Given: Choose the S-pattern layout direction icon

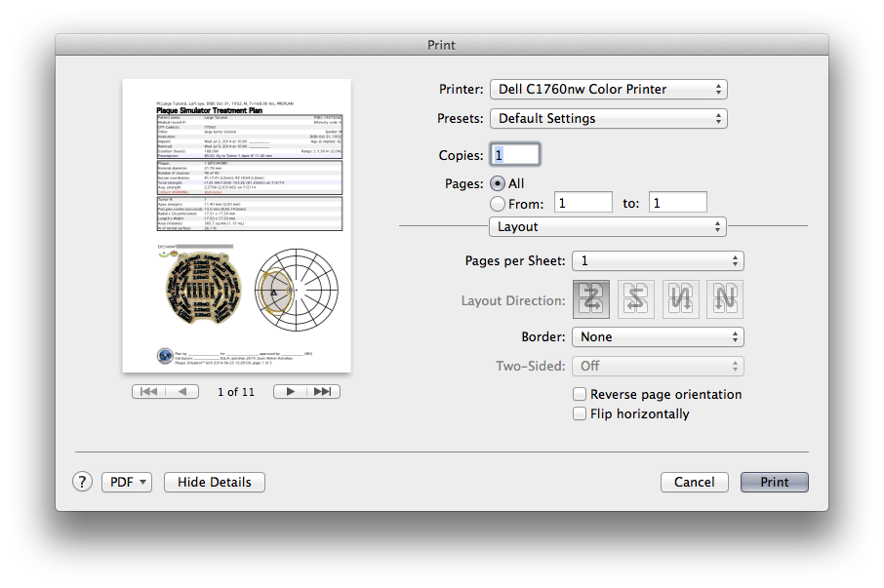Looking at the screenshot, I should 636,300.
